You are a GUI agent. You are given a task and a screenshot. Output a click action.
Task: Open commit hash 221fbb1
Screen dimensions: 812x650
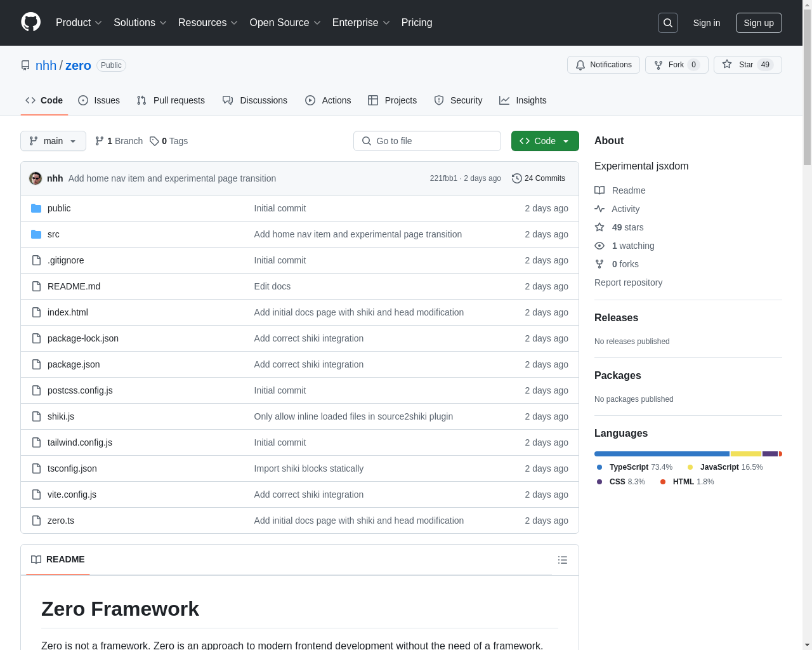coord(443,178)
